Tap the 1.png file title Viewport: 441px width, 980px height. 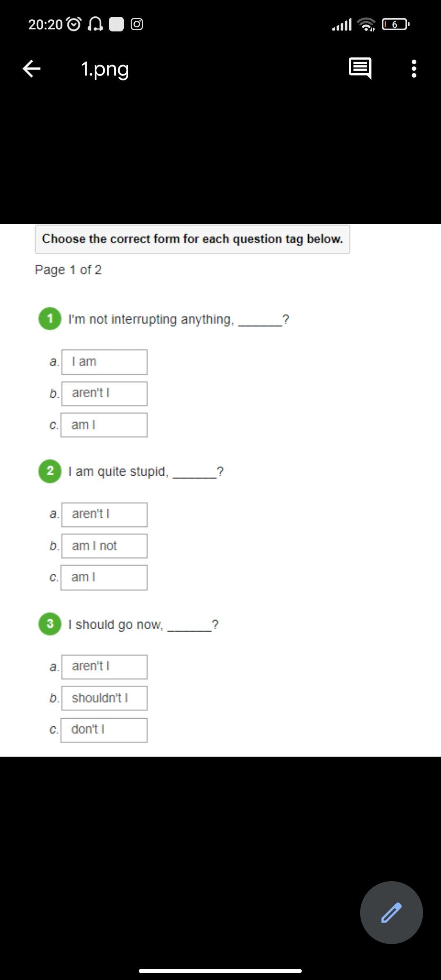(x=105, y=69)
